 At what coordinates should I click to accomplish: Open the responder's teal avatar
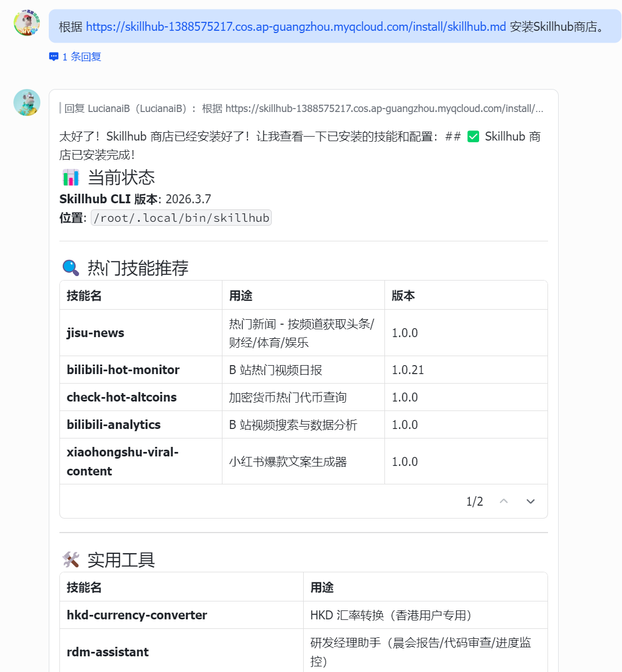27,102
